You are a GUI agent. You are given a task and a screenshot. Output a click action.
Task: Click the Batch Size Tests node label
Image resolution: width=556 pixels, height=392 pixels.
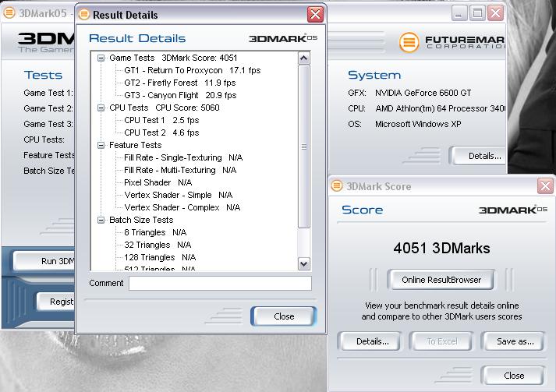[141, 220]
